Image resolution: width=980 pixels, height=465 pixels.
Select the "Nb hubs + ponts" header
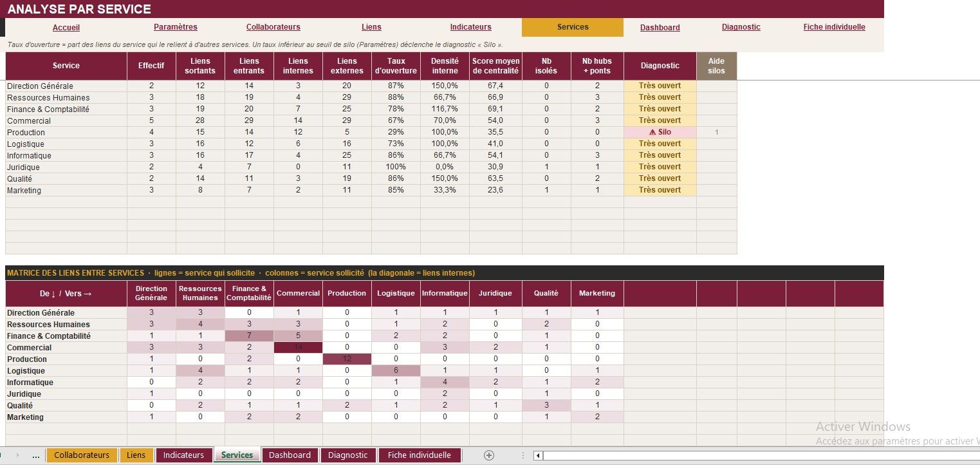tap(597, 66)
